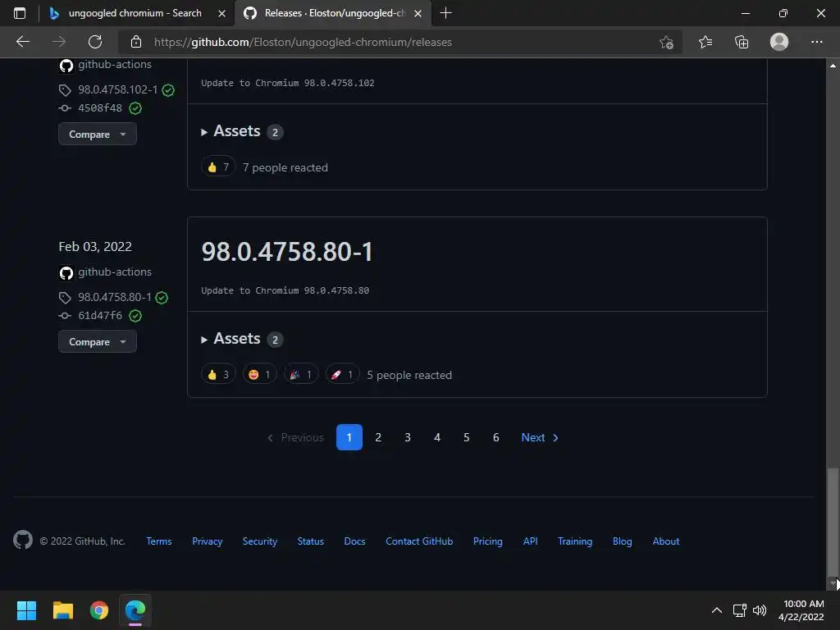Open the Status footer link
The image size is (840, 630).
[311, 541]
